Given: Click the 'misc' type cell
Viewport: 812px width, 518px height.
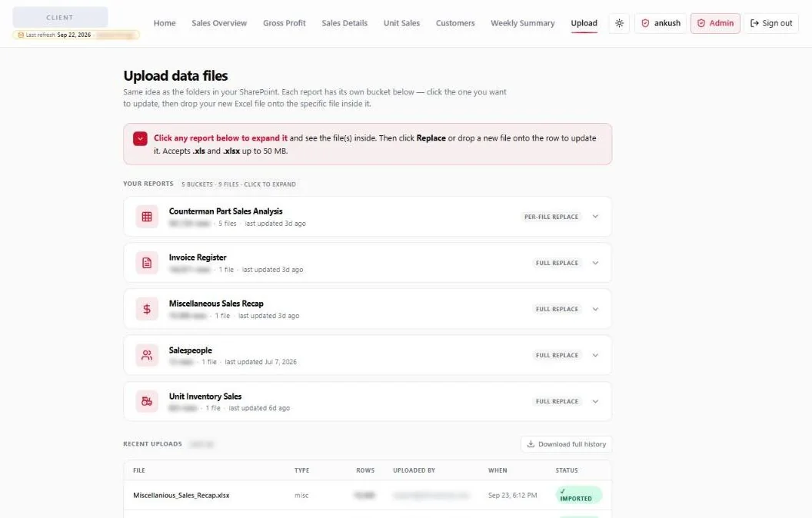Looking at the screenshot, I should (301, 496).
